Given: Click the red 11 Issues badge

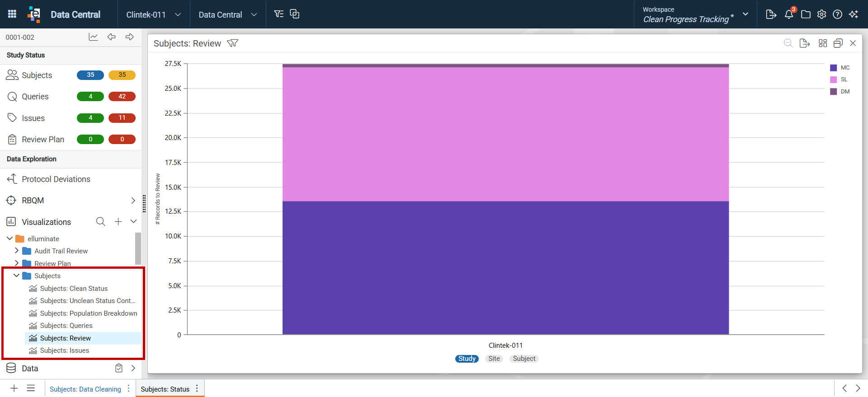Looking at the screenshot, I should click(122, 118).
